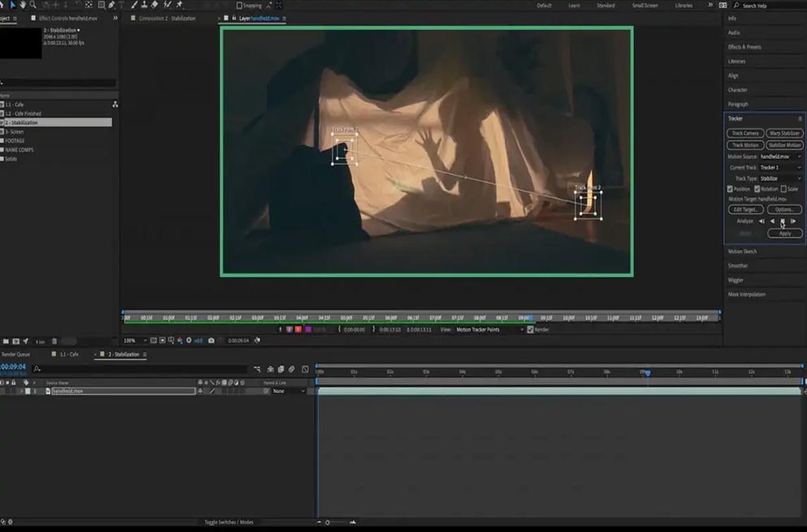Click the Stabilize Motion button
This screenshot has height=532, width=807.
(x=784, y=145)
